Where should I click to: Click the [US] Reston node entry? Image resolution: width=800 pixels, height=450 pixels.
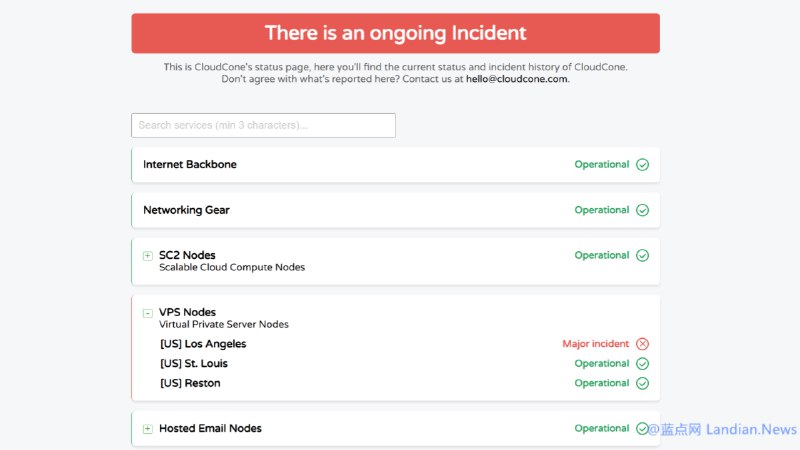point(190,383)
